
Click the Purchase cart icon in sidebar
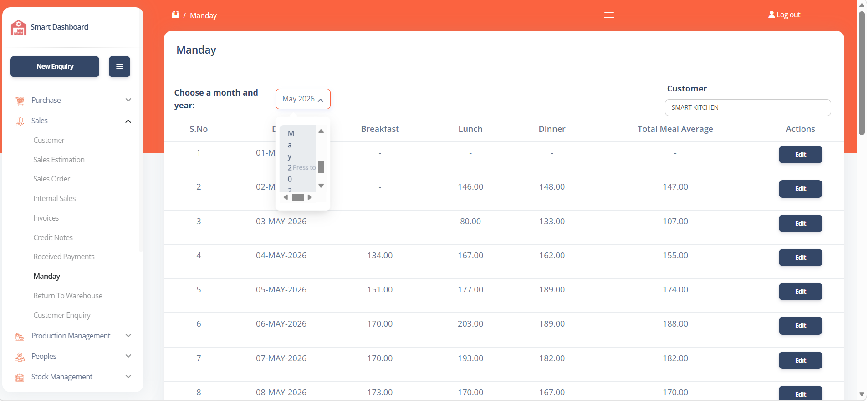[x=20, y=101]
